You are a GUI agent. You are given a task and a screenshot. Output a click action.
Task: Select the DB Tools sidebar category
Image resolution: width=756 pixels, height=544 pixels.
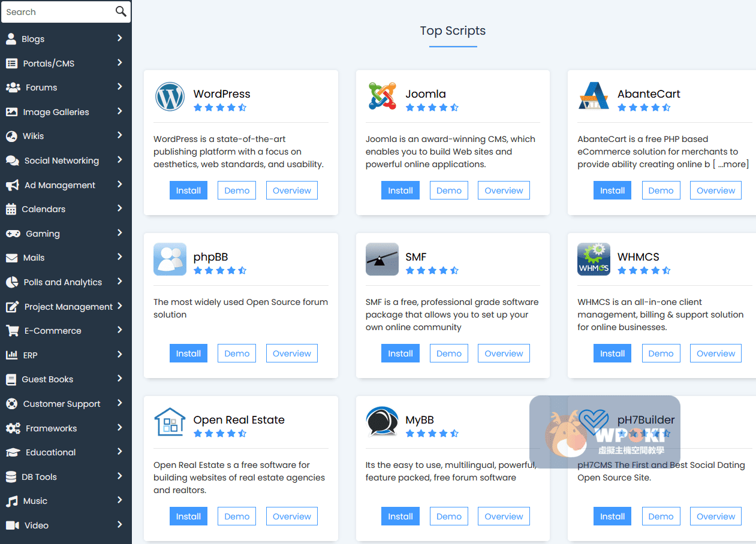pyautogui.click(x=39, y=477)
